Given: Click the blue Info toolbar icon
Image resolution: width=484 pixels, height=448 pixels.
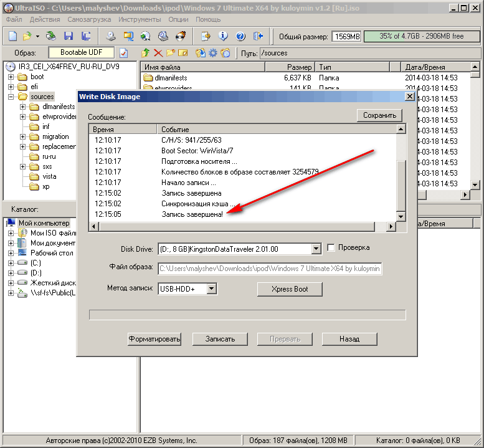Looking at the screenshot, I should (223, 36).
